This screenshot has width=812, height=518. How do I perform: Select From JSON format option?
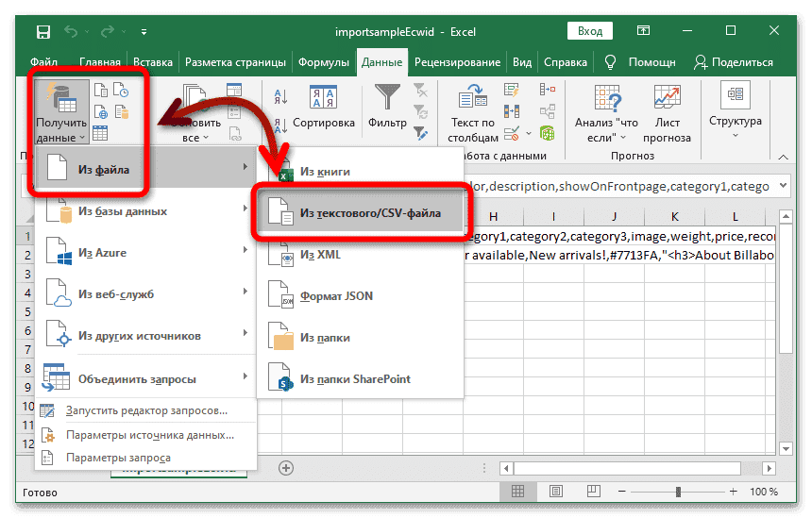coord(336,295)
